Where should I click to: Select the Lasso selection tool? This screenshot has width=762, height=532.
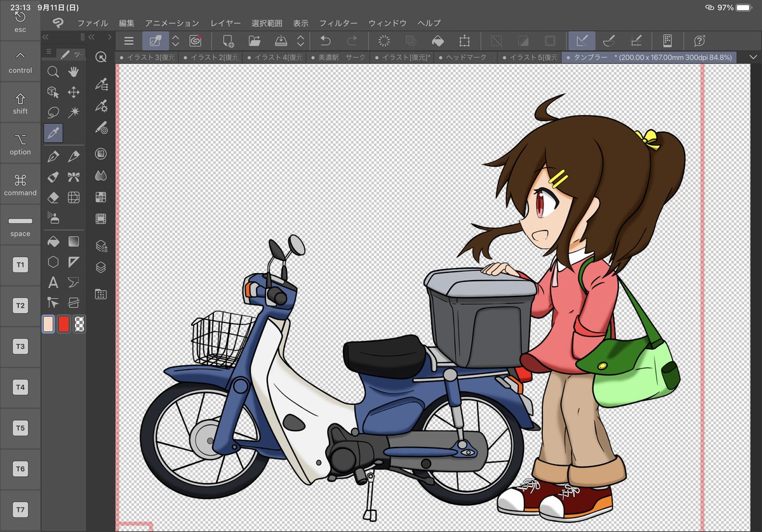53,112
